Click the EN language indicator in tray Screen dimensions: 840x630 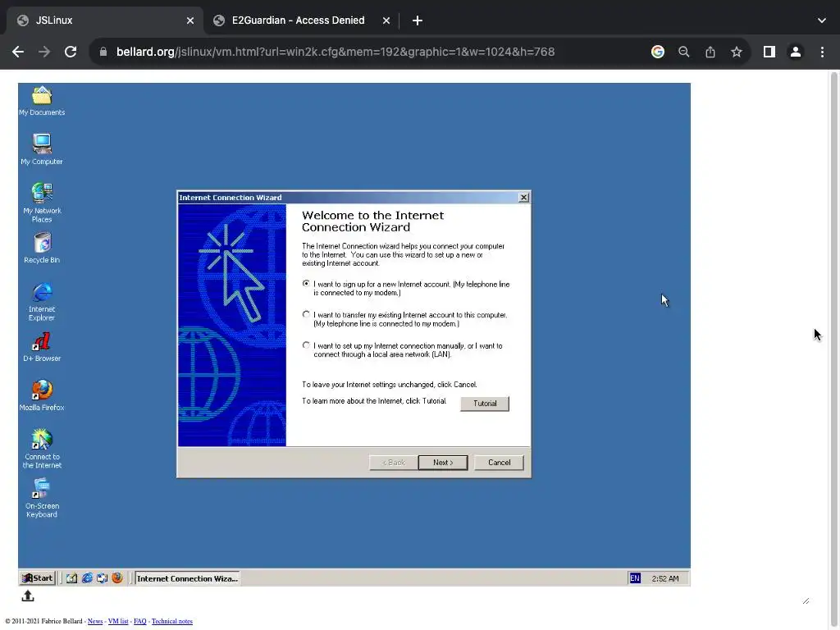[x=635, y=578]
